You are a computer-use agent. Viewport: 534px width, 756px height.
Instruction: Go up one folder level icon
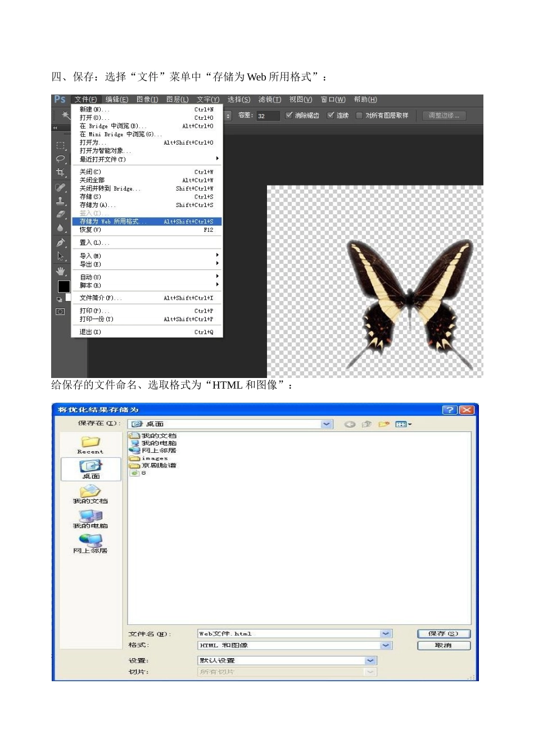pyautogui.click(x=366, y=424)
